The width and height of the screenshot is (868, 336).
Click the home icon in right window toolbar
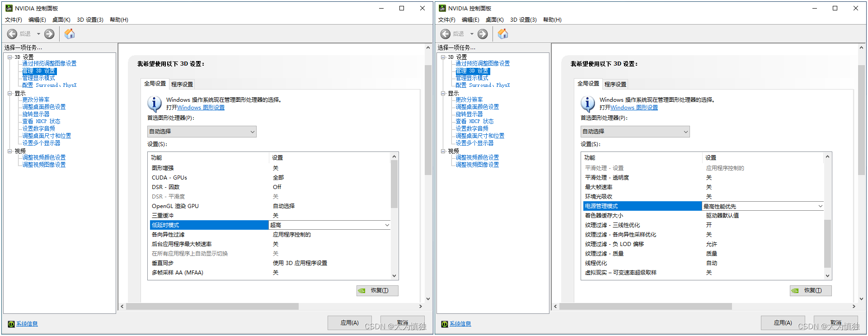[x=503, y=34]
